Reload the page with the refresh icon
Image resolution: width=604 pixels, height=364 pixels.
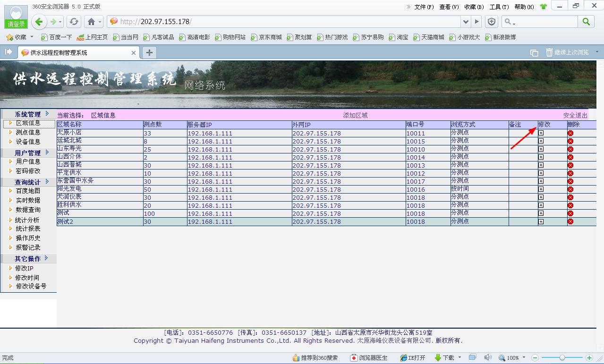(74, 22)
